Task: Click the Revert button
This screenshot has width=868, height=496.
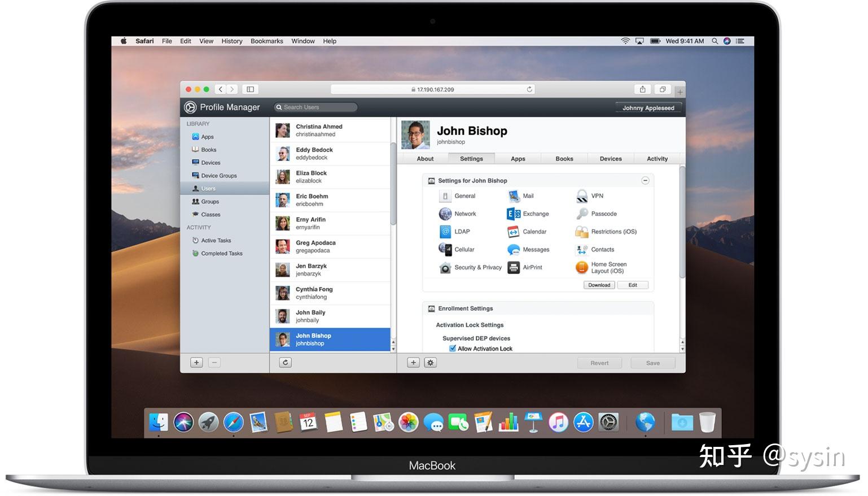Action: coord(599,363)
